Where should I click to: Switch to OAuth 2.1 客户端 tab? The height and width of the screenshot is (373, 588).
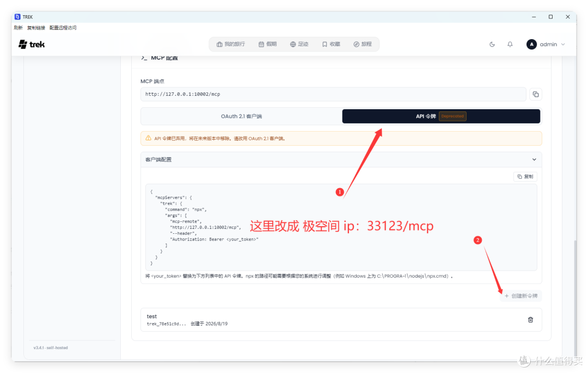click(x=241, y=116)
